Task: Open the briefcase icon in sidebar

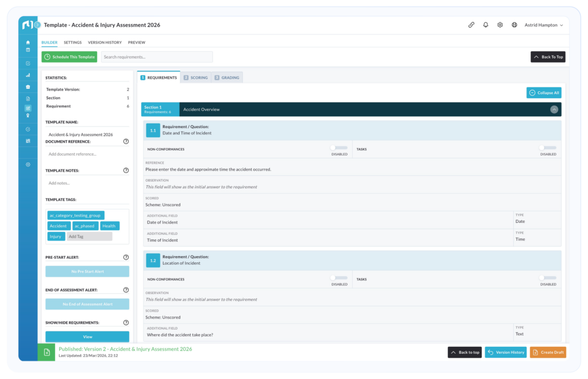Action: coord(28,87)
